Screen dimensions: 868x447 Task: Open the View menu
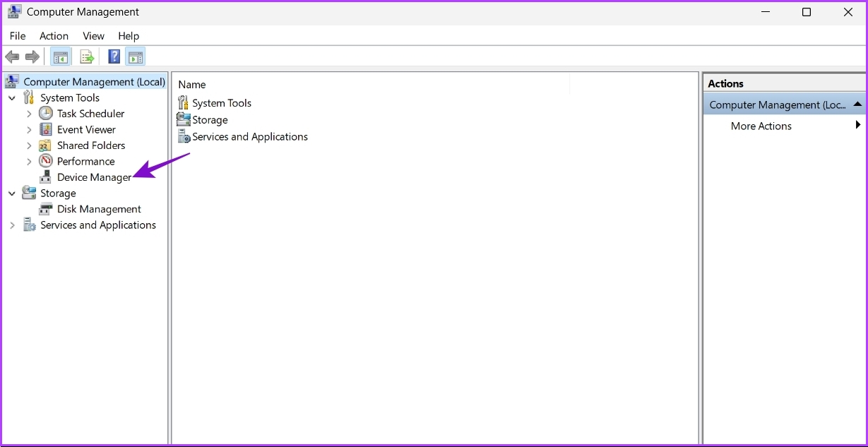93,36
